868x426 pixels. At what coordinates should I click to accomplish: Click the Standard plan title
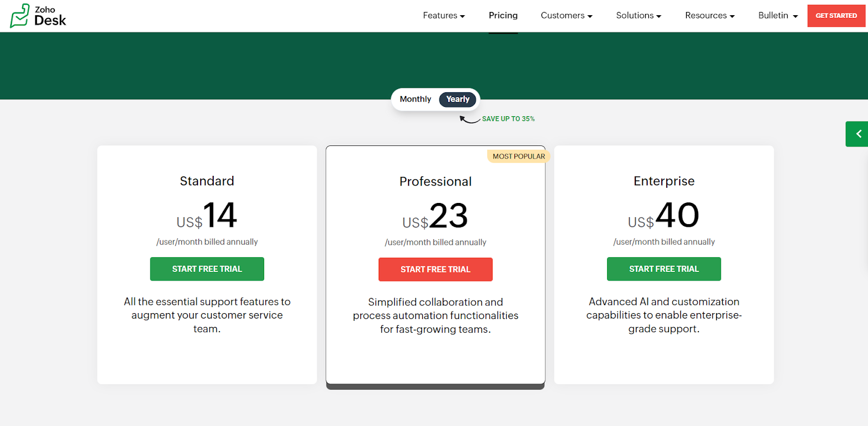pyautogui.click(x=207, y=181)
